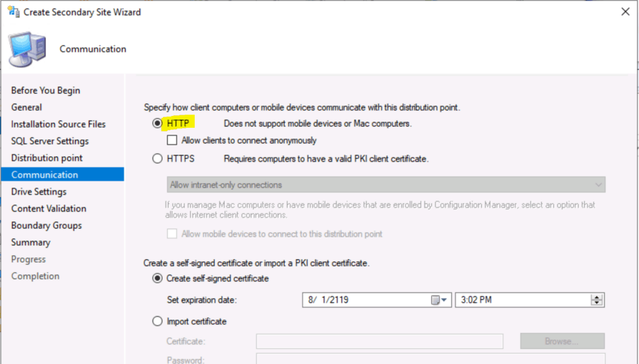Choose Import certificate option
639x364 pixels.
[x=157, y=321]
